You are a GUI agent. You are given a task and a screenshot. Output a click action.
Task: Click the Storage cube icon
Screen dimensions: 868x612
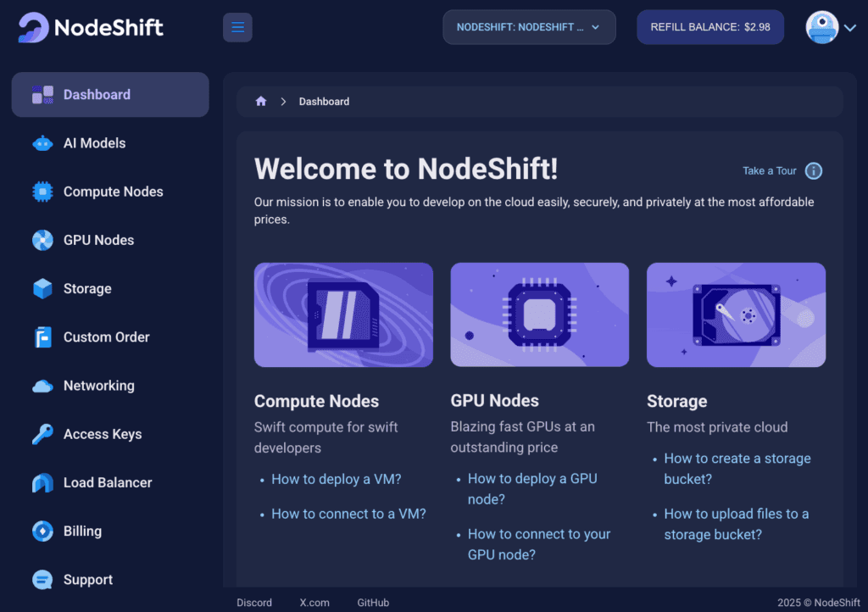42,288
